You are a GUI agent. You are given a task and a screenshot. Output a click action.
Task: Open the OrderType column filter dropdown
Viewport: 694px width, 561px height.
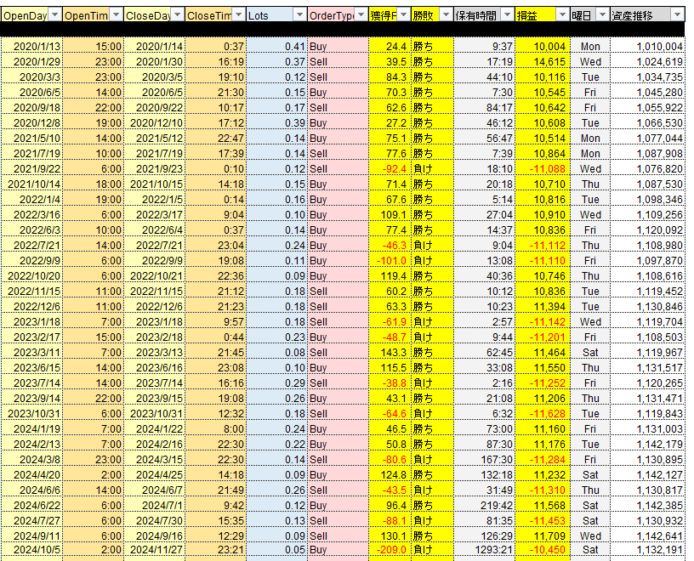click(360, 17)
